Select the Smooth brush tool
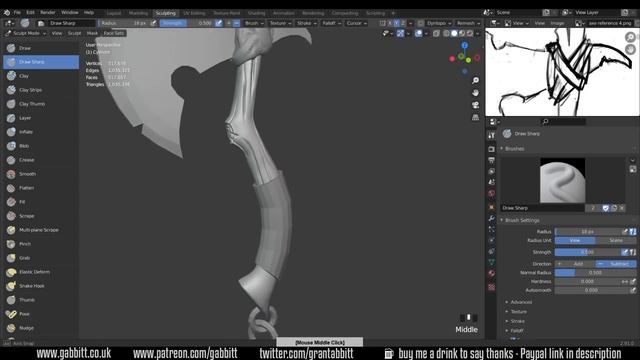This screenshot has width=640, height=360. click(41, 174)
